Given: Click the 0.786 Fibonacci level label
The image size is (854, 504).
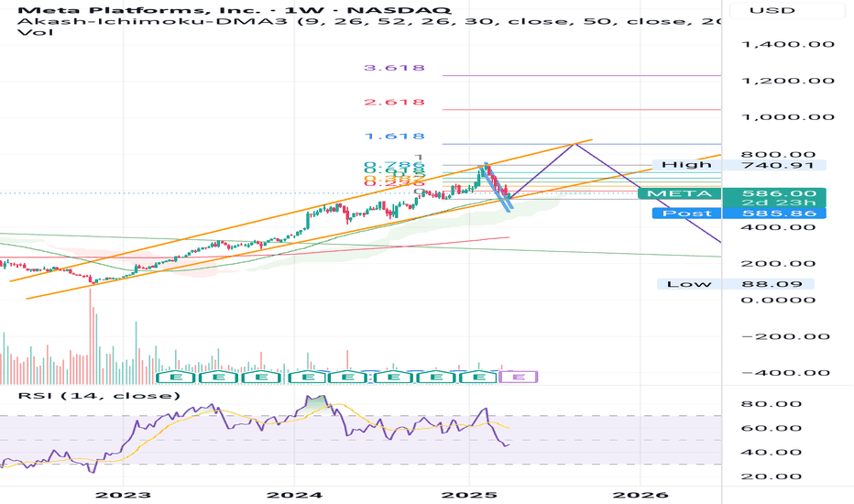Looking at the screenshot, I should tap(394, 165).
